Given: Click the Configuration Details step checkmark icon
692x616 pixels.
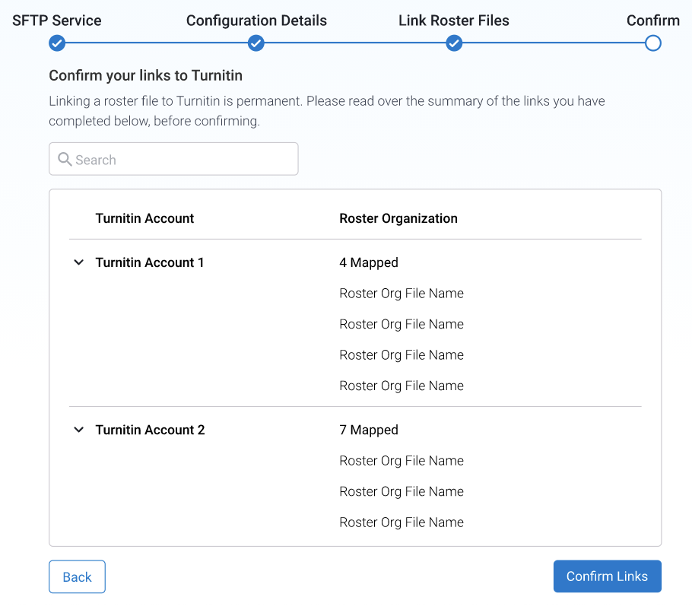Looking at the screenshot, I should (256, 43).
